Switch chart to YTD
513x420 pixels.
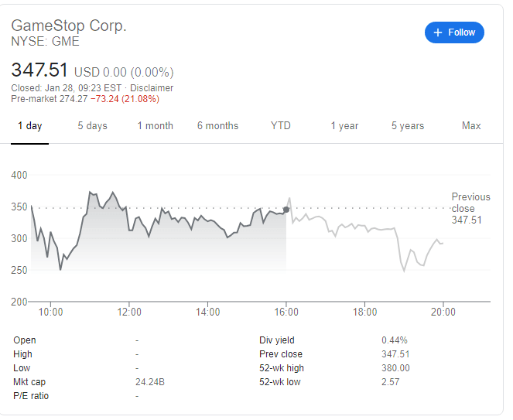(281, 126)
